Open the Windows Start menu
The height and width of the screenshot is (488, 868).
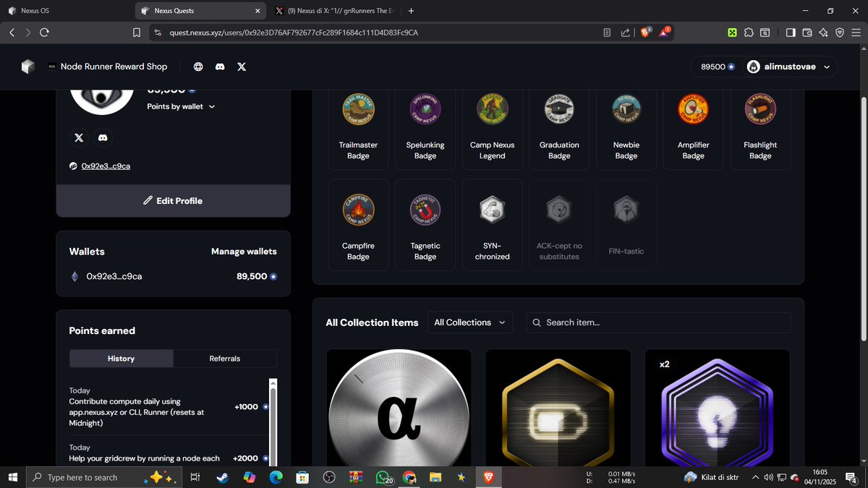pyautogui.click(x=12, y=477)
